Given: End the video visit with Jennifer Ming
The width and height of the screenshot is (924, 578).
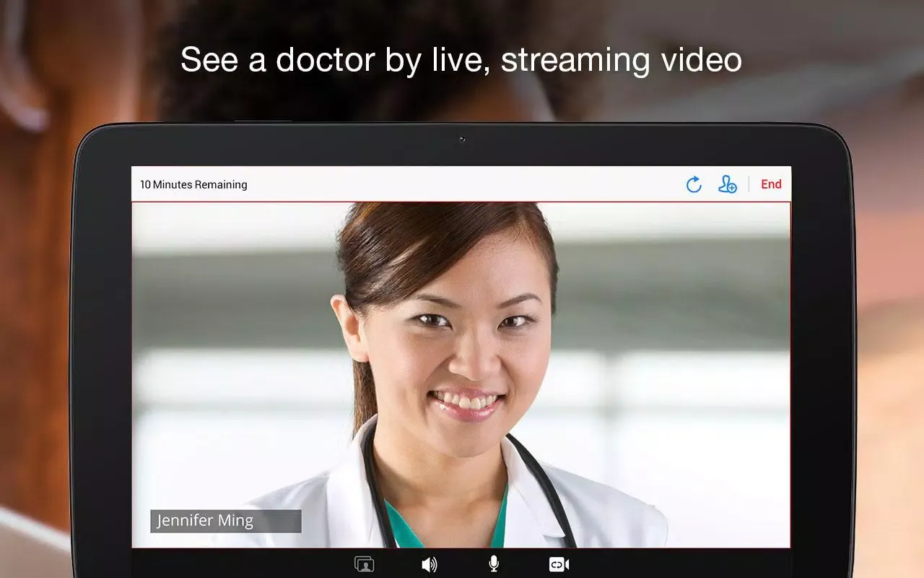Looking at the screenshot, I should 771,184.
